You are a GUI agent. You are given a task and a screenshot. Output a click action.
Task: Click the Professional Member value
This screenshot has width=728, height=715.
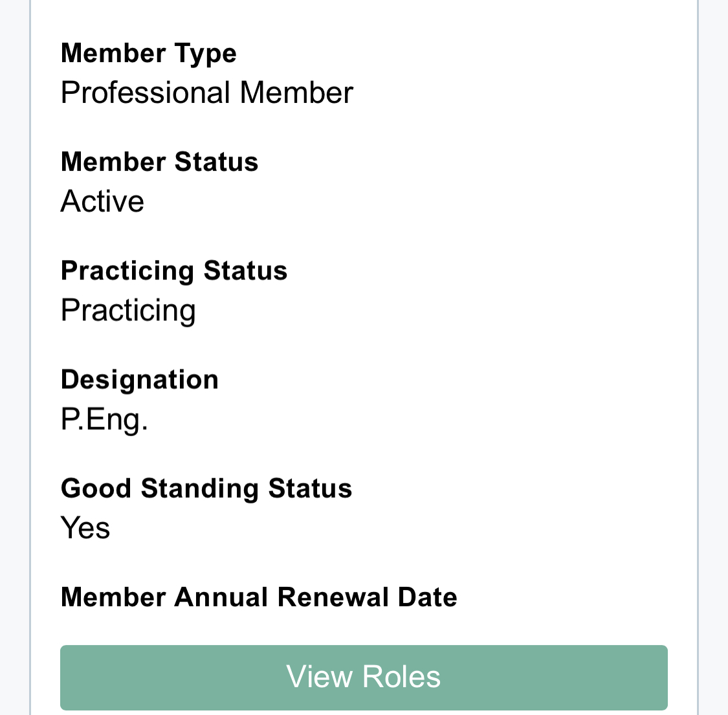[207, 93]
